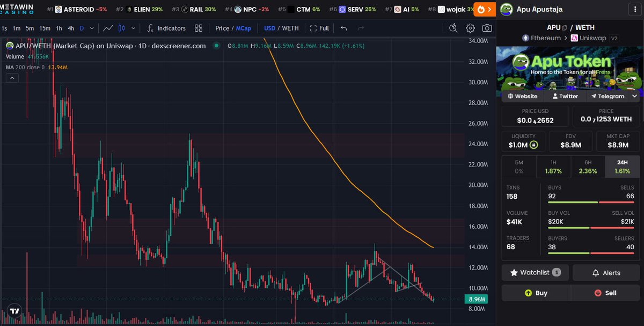The image size is (644, 326).
Task: Select the D daily timeframe
Action: click(82, 28)
